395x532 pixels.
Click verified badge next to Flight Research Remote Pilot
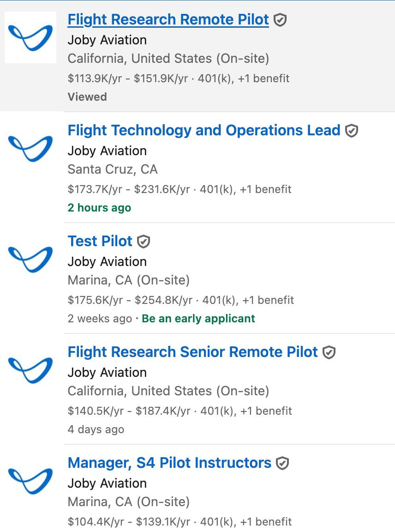(280, 20)
